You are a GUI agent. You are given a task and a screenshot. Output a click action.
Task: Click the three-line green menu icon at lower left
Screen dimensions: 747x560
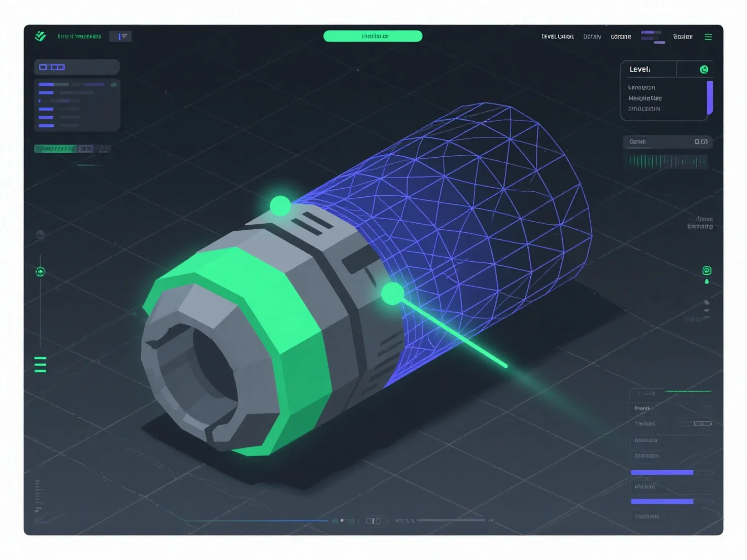pyautogui.click(x=40, y=364)
